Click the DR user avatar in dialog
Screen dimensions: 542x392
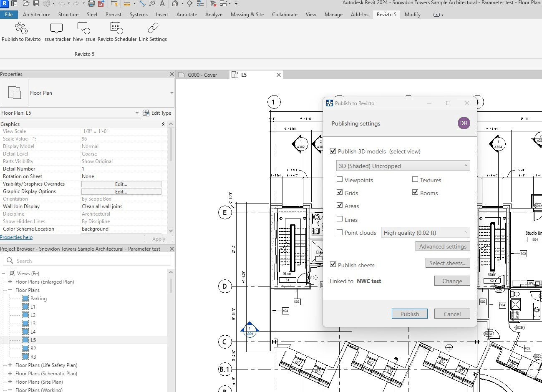tap(464, 123)
